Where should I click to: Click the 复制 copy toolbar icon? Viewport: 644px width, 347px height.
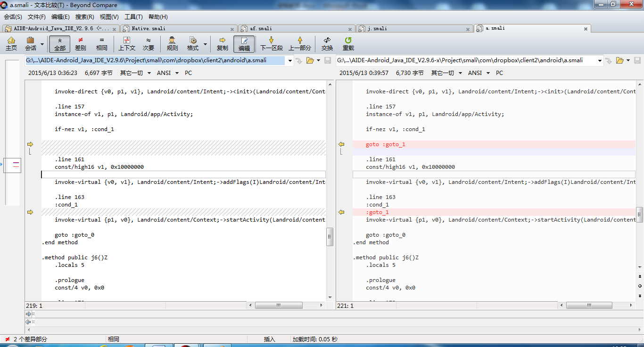pos(222,43)
